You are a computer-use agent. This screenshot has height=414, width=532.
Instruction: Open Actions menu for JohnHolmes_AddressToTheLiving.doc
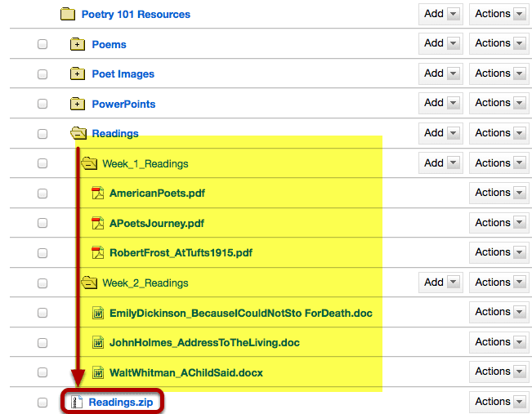(499, 342)
